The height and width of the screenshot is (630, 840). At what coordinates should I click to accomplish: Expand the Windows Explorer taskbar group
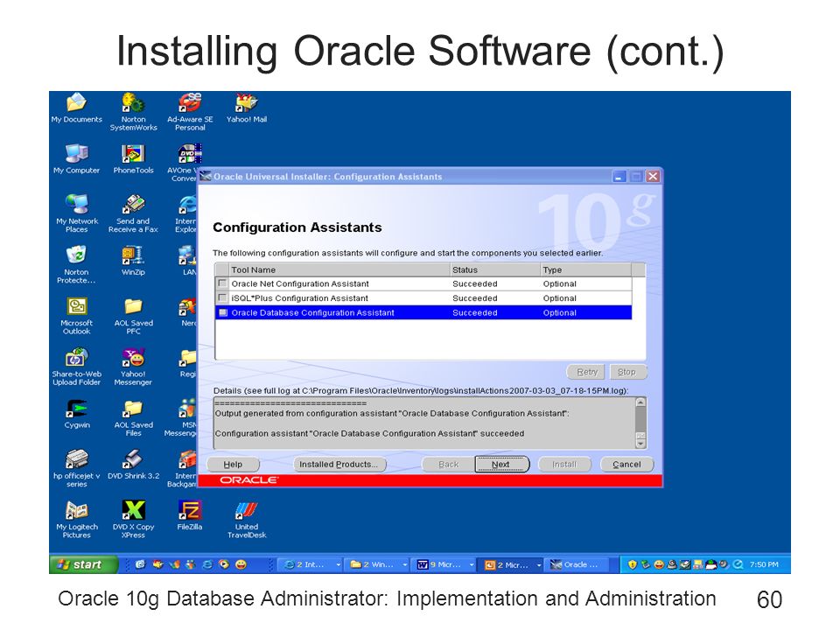click(378, 564)
